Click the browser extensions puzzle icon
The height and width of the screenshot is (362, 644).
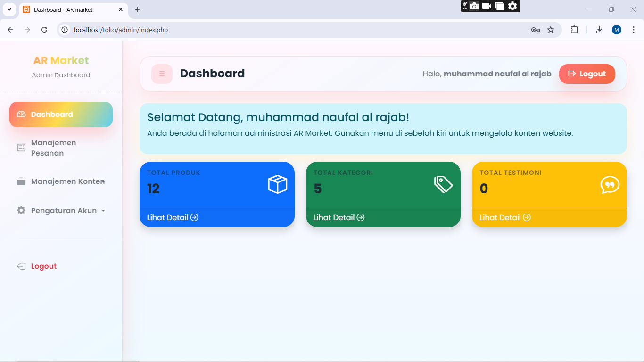coord(574,30)
